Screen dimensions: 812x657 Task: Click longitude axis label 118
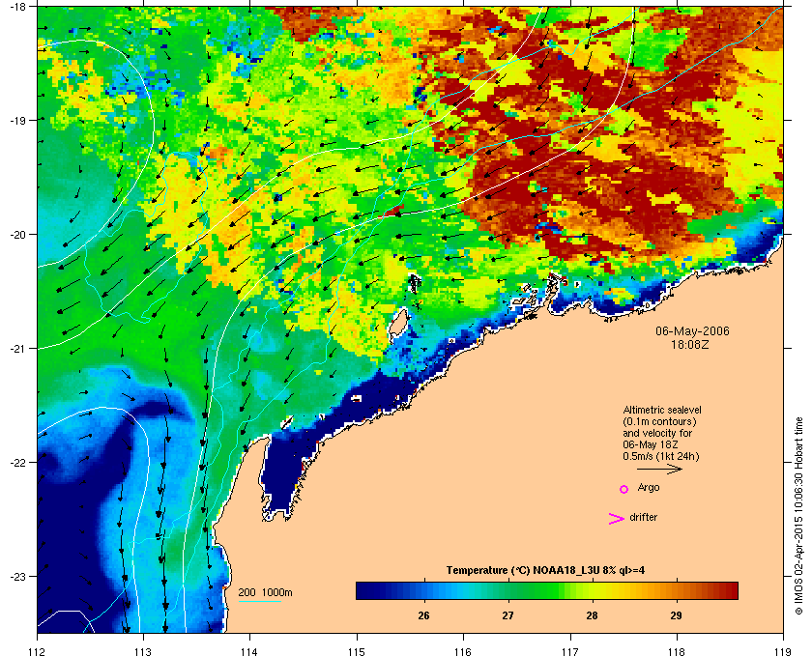(677, 651)
